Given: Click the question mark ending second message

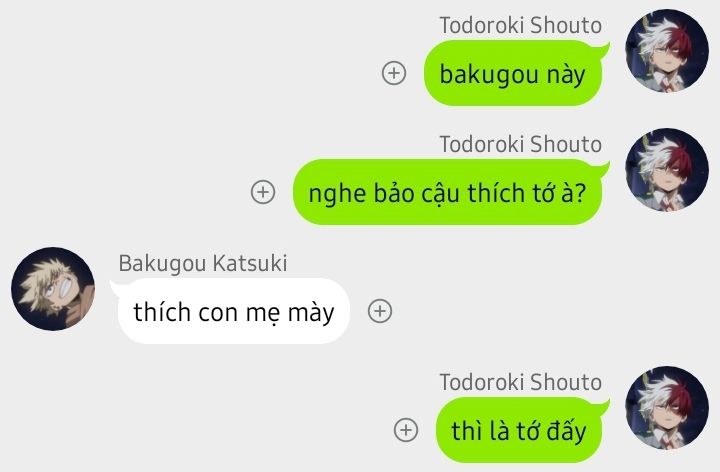Looking at the screenshot, I should pos(580,193).
